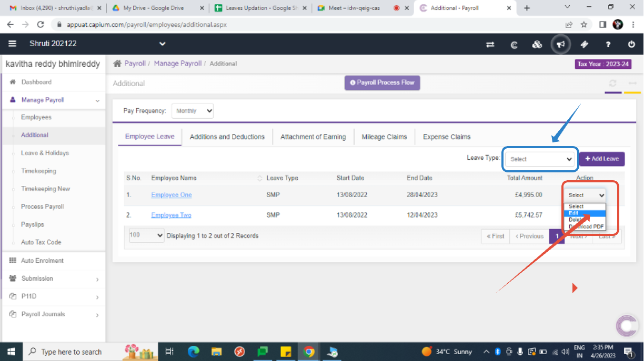The image size is (644, 361).
Task: Open the Employee One link
Action: click(172, 195)
